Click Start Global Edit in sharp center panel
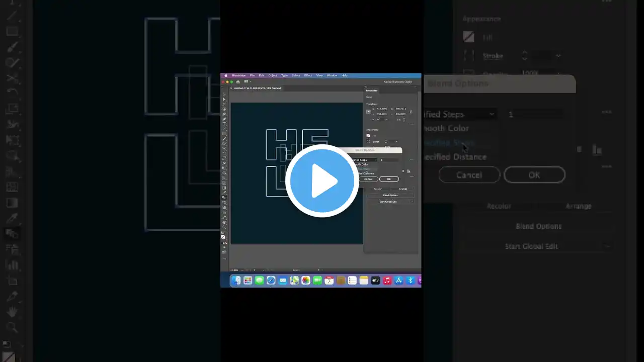This screenshot has height=362, width=644. (x=388, y=202)
